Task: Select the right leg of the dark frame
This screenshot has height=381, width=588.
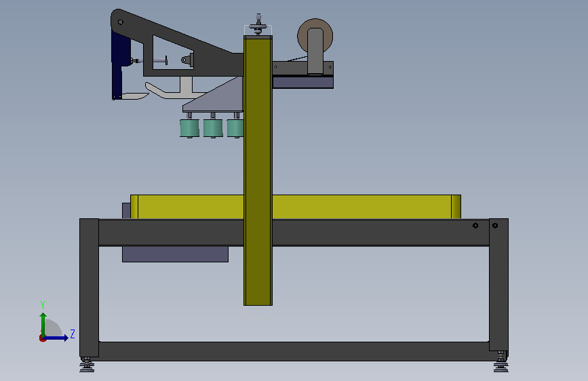Action: 498,285
